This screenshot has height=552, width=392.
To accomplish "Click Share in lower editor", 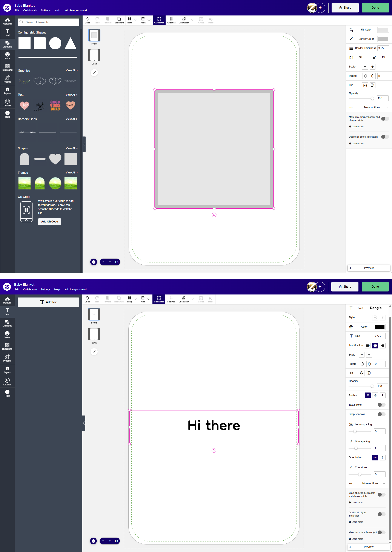I will [345, 287].
